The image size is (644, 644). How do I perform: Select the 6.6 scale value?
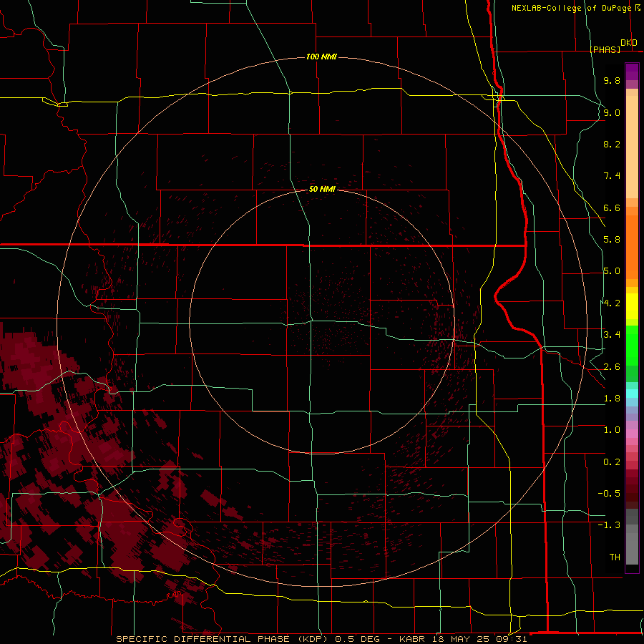[x=612, y=208]
